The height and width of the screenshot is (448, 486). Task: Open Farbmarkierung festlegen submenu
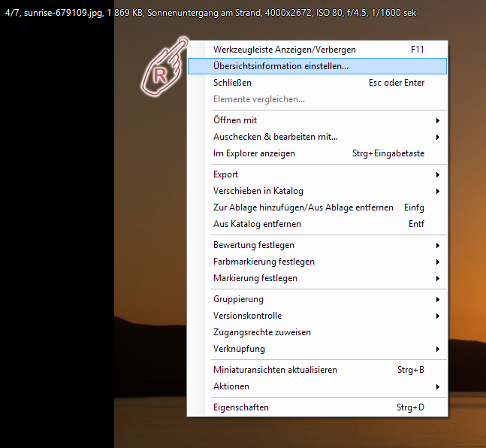click(317, 262)
